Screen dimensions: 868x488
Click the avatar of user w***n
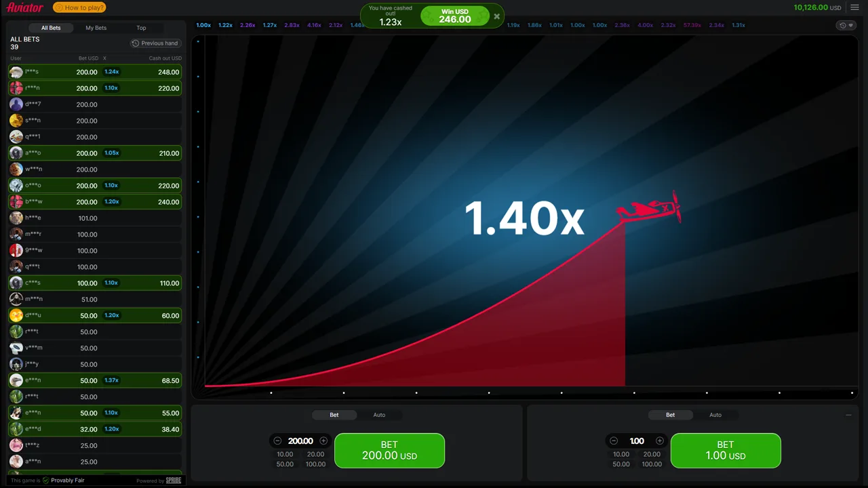[x=16, y=169]
